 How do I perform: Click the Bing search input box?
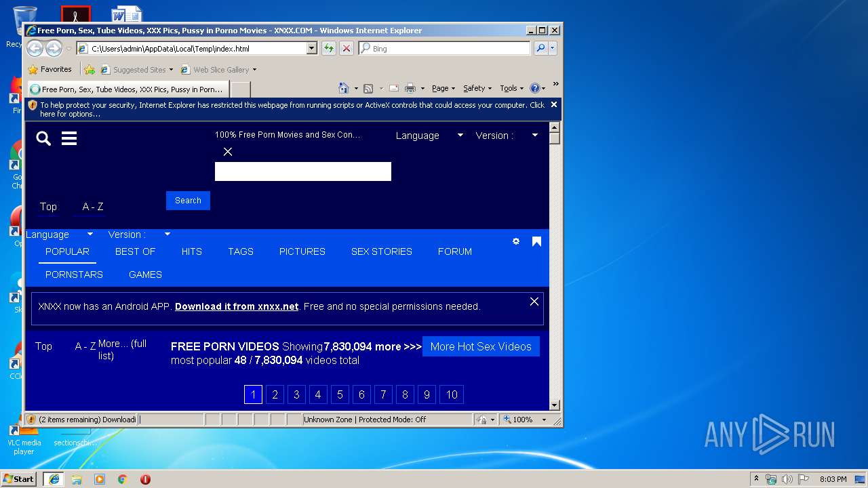click(x=446, y=49)
